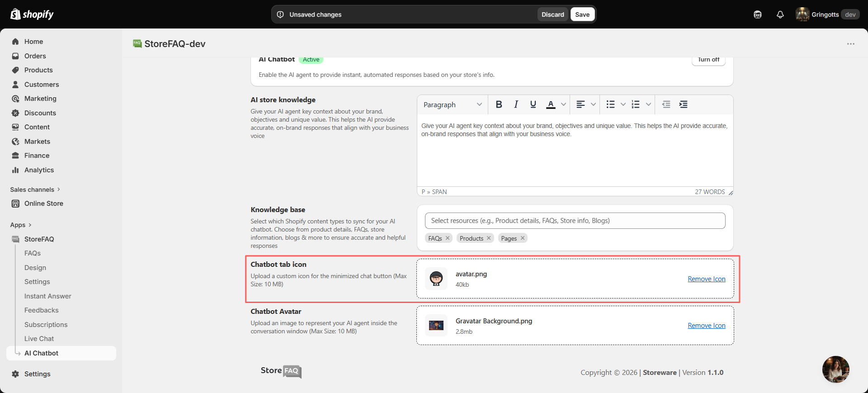
Task: Click the Gravatar Background.png thumbnail
Action: (436, 326)
